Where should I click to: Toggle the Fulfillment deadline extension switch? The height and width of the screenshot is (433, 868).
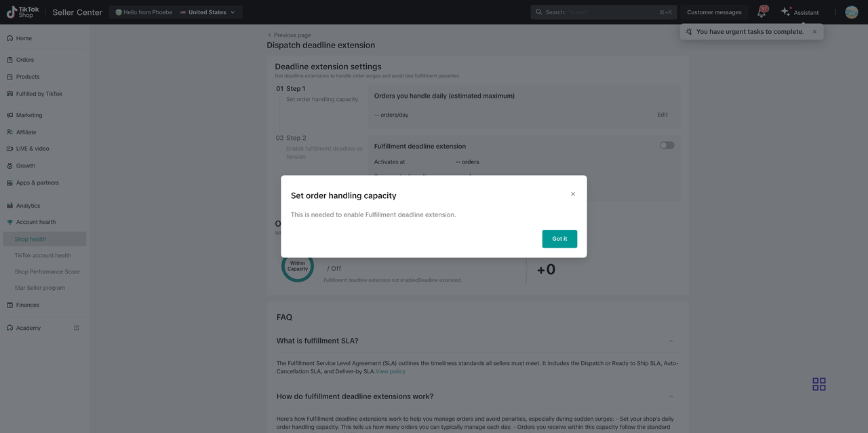pyautogui.click(x=667, y=145)
